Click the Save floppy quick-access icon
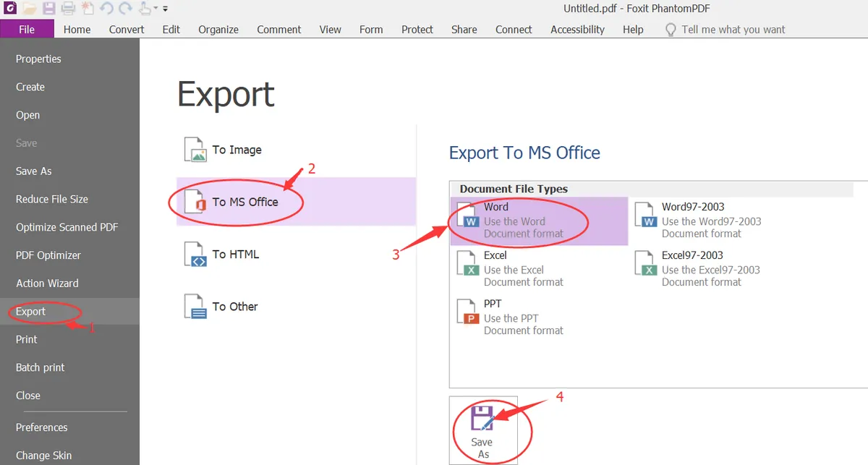This screenshot has height=465, width=868. [48, 9]
